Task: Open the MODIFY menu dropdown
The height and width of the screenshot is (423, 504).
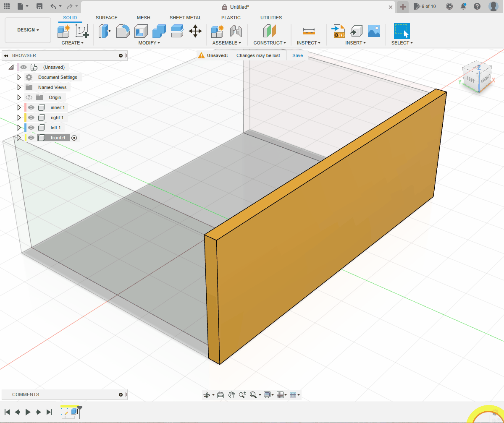Action: (149, 43)
